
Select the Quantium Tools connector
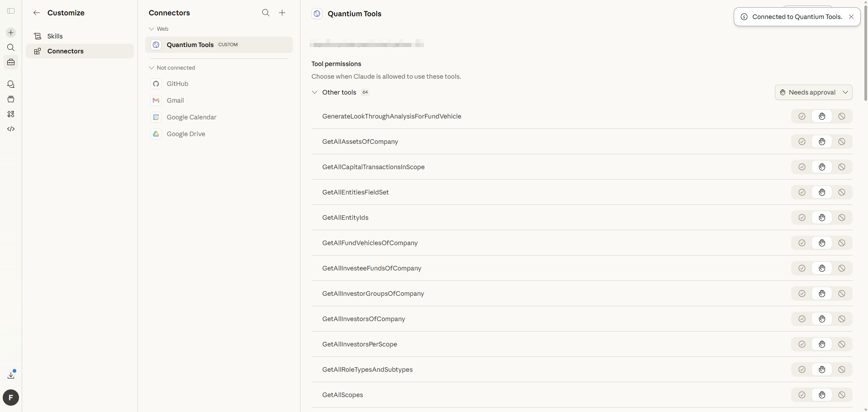pyautogui.click(x=219, y=45)
